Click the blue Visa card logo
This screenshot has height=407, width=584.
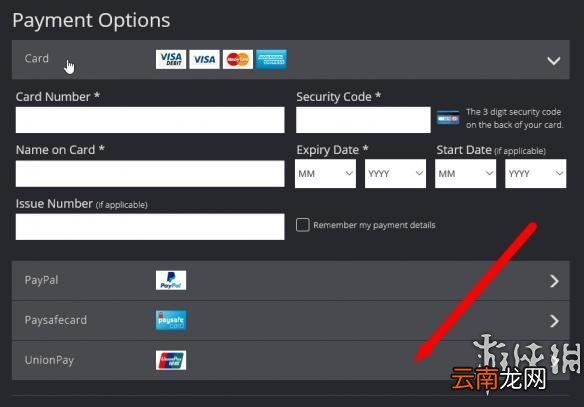204,59
